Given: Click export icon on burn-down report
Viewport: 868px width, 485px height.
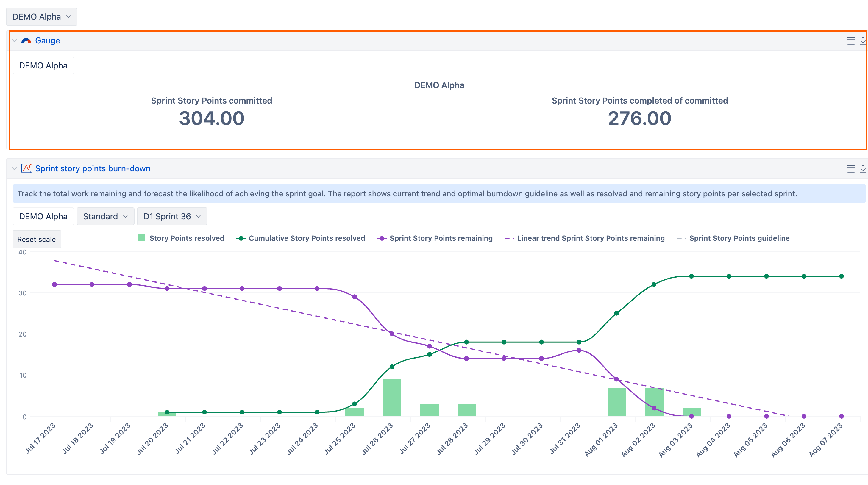Looking at the screenshot, I should tap(863, 169).
